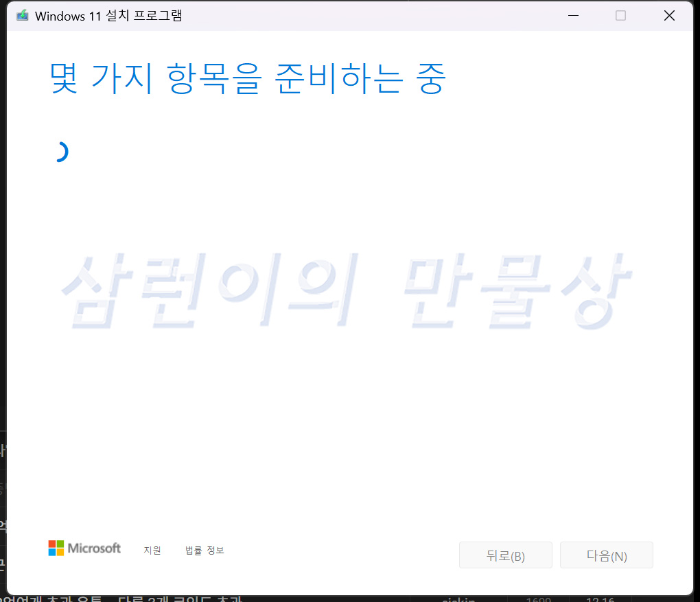This screenshot has height=602, width=700.
Task: Click the 다음(N) next button
Action: pyautogui.click(x=606, y=555)
